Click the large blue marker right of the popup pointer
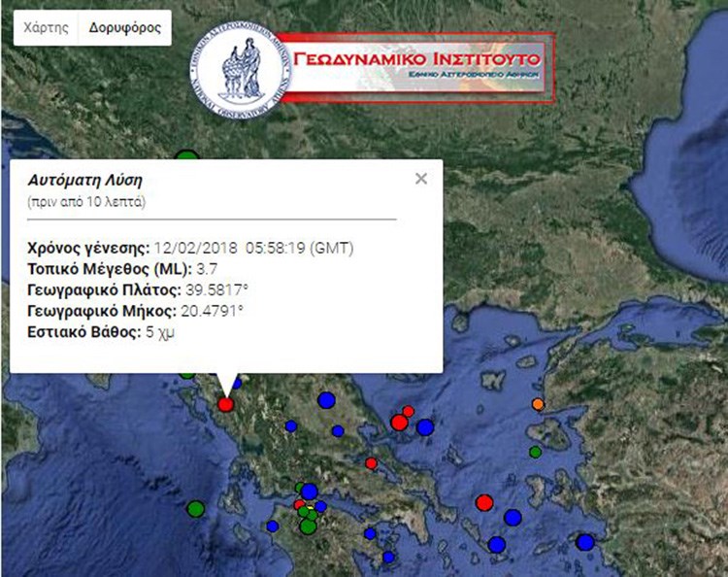Image resolution: width=728 pixels, height=577 pixels. 326,399
